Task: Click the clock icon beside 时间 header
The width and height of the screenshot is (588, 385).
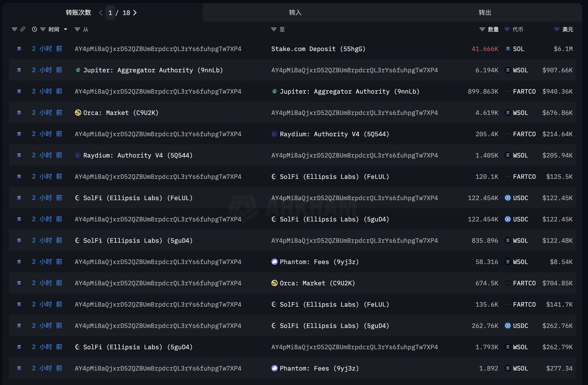Action: coord(34,29)
